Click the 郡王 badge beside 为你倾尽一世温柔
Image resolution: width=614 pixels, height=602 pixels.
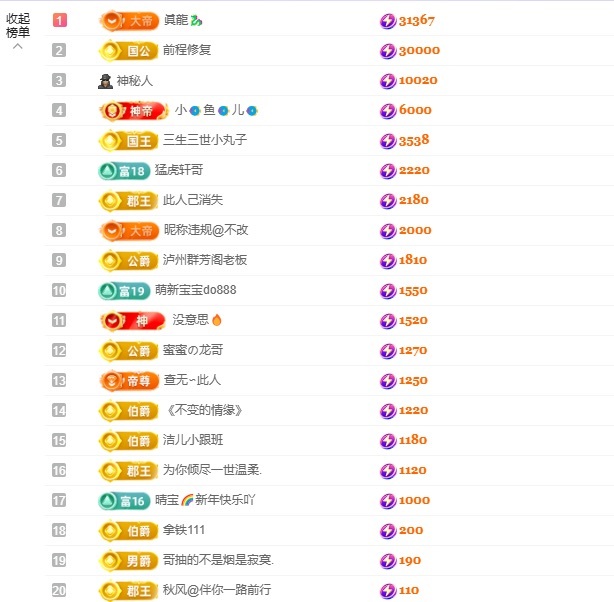[x=128, y=471]
